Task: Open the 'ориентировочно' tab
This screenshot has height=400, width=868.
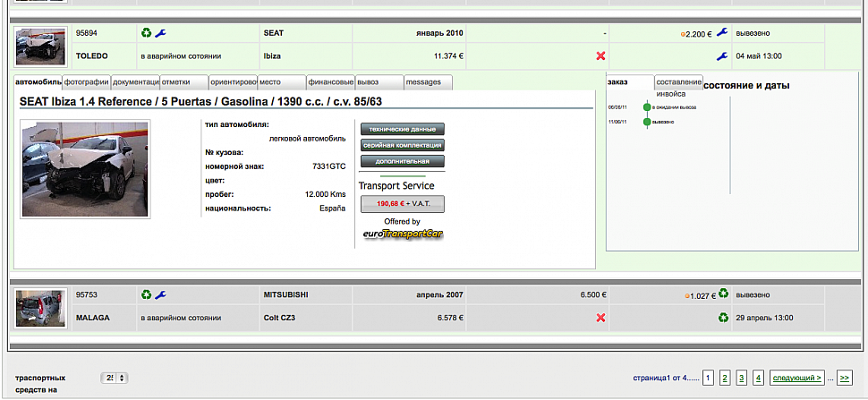Action: pyautogui.click(x=233, y=82)
